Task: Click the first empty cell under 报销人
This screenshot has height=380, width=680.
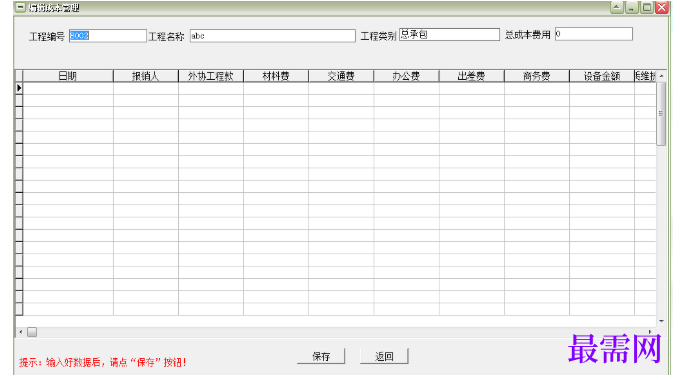Action: coord(146,88)
